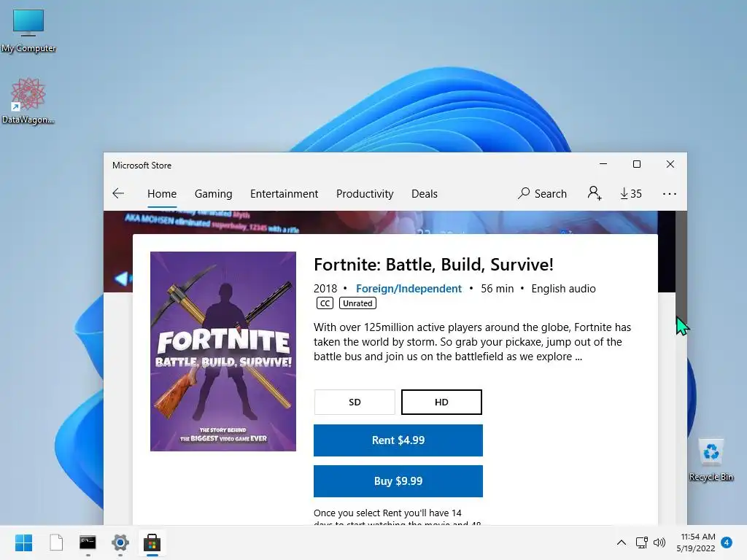Screen dimensions: 747x560
Task: Click the Rent $4.99 button
Action: pos(398,440)
